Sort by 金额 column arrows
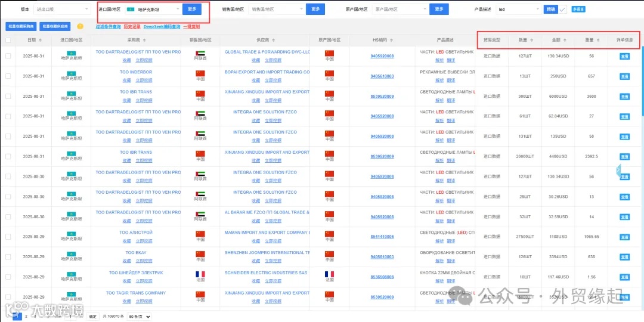Viewport: 644px width, 322px height. click(565, 41)
